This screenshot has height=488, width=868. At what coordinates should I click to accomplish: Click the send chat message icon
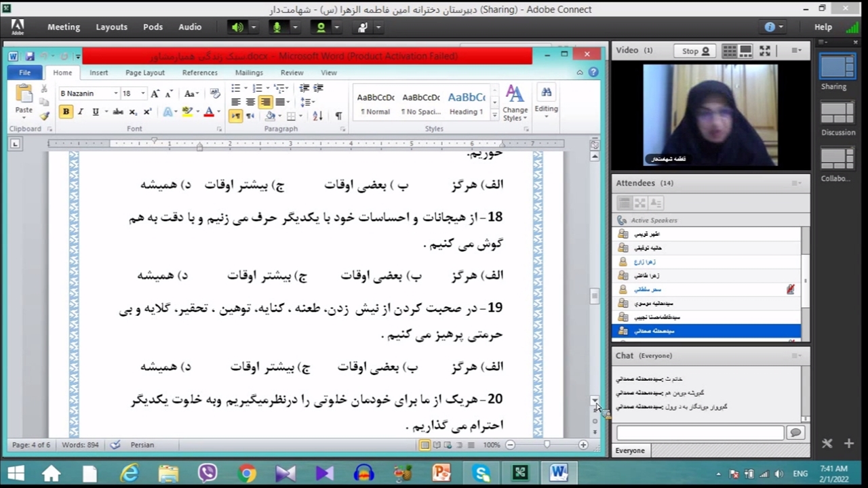click(x=795, y=432)
